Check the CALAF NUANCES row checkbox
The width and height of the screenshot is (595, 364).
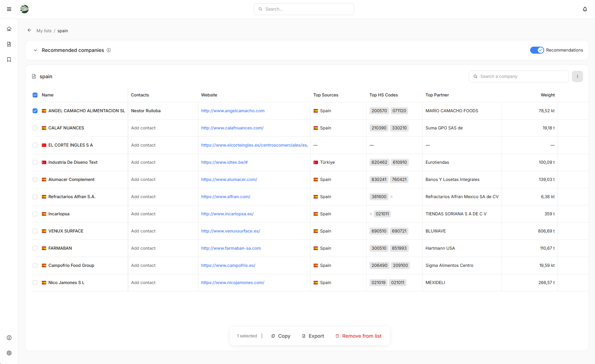35,128
